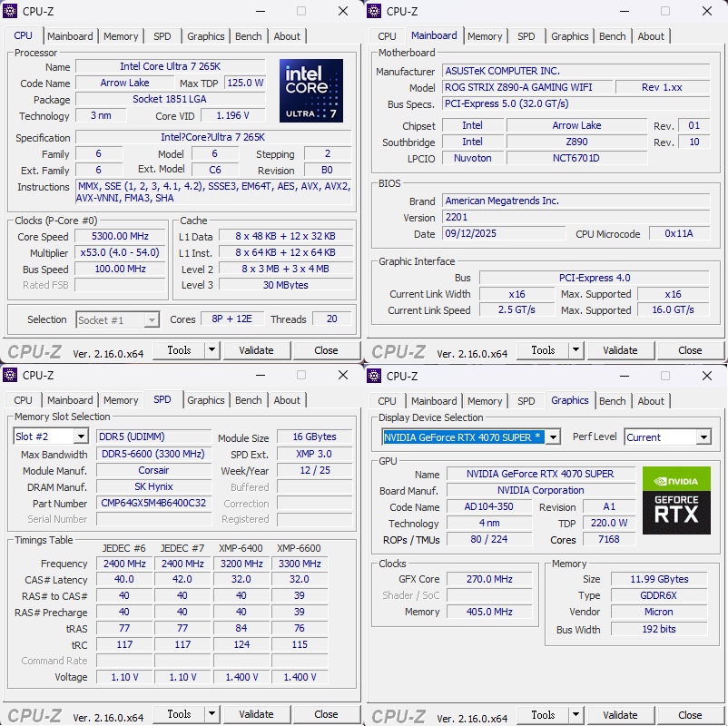Click the CPU-Z title bar icon in the SPD window
728x726 pixels.
click(10, 375)
